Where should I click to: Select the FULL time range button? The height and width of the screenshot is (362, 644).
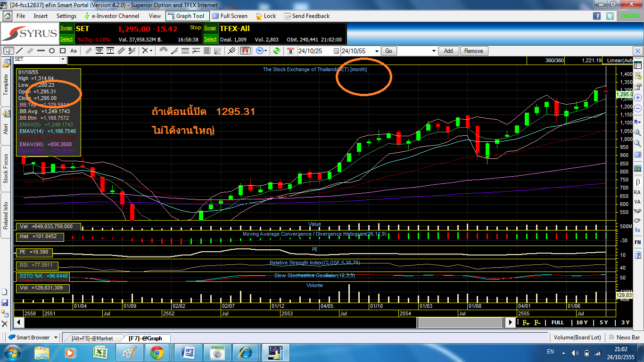[557, 322]
